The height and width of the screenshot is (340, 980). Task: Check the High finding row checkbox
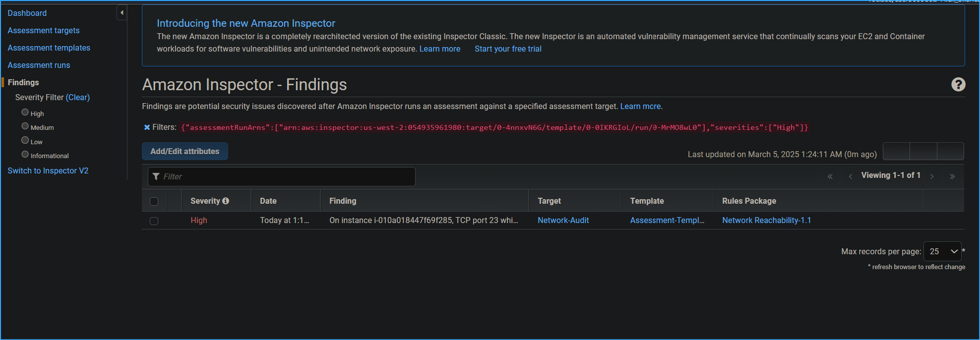click(154, 221)
